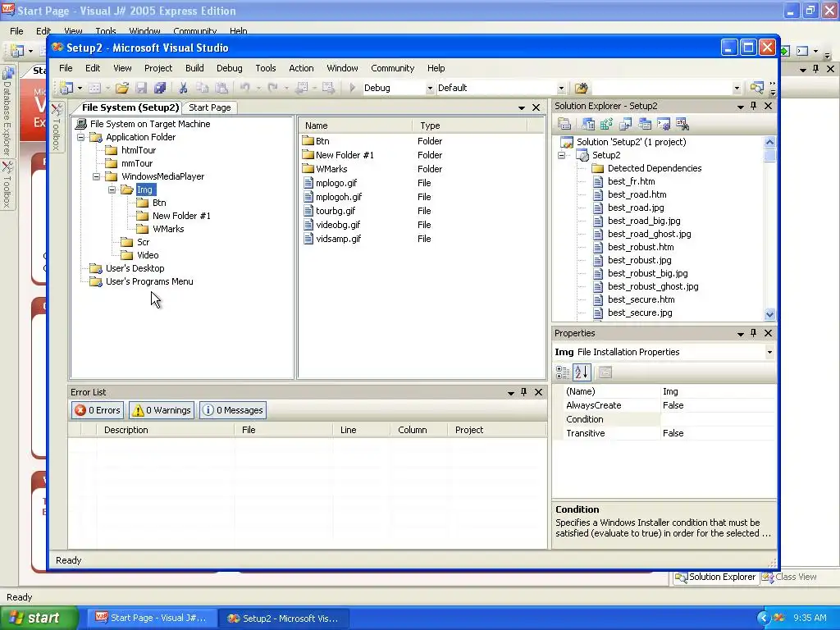The height and width of the screenshot is (630, 840).
Task: Select the videobg.gif file
Action: coord(337,225)
